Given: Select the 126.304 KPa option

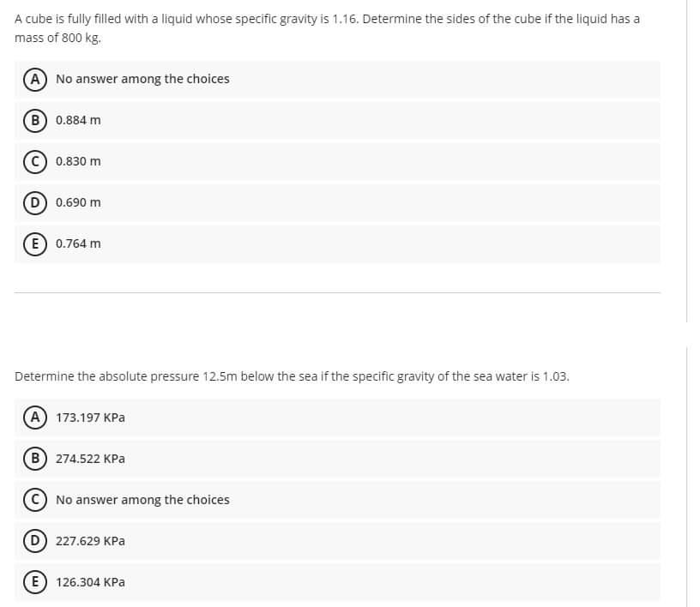Looking at the screenshot, I should (x=337, y=582).
